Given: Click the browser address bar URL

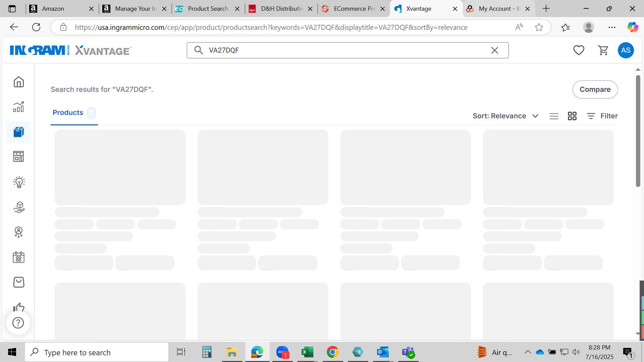Looking at the screenshot, I should [x=271, y=27].
